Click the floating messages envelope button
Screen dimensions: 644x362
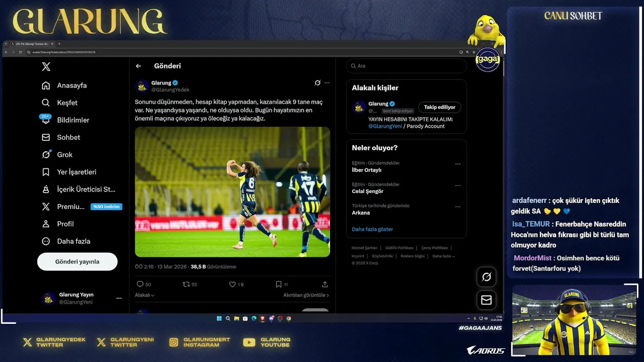(487, 300)
